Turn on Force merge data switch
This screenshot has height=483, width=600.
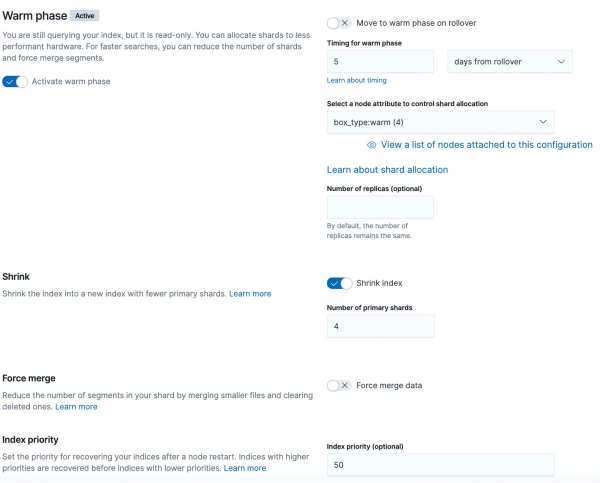pyautogui.click(x=339, y=385)
